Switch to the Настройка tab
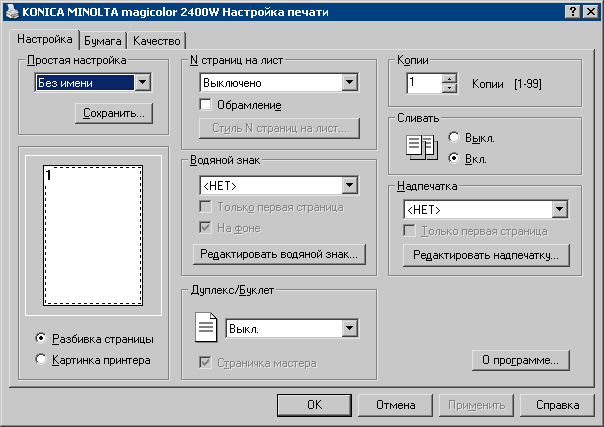 [x=45, y=39]
